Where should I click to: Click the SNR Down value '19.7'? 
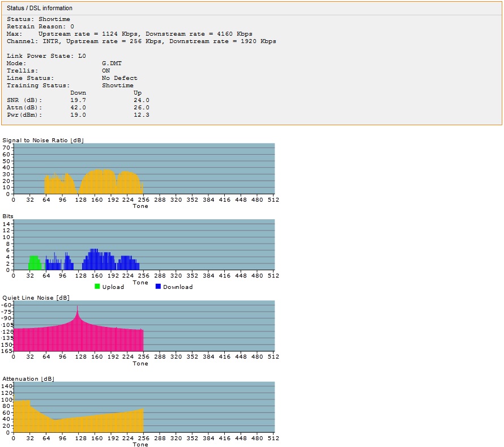[x=78, y=100]
